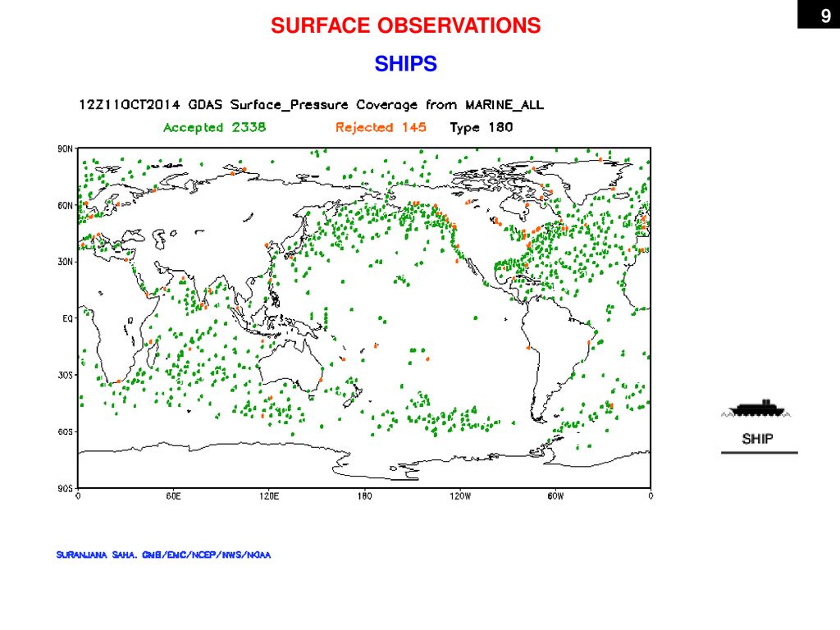This screenshot has width=840, height=630.
Task: Click the orange Rejected 145 count
Action: 381,127
